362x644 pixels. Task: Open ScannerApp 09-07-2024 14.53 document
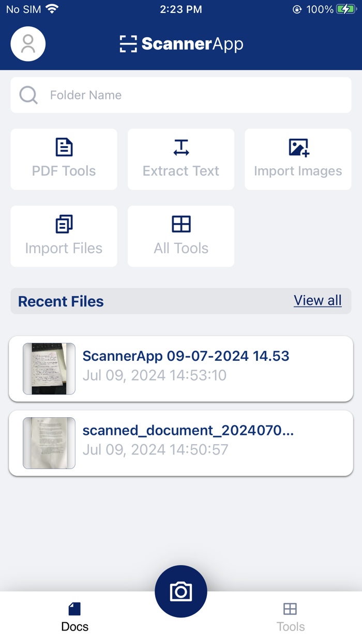[x=186, y=356]
